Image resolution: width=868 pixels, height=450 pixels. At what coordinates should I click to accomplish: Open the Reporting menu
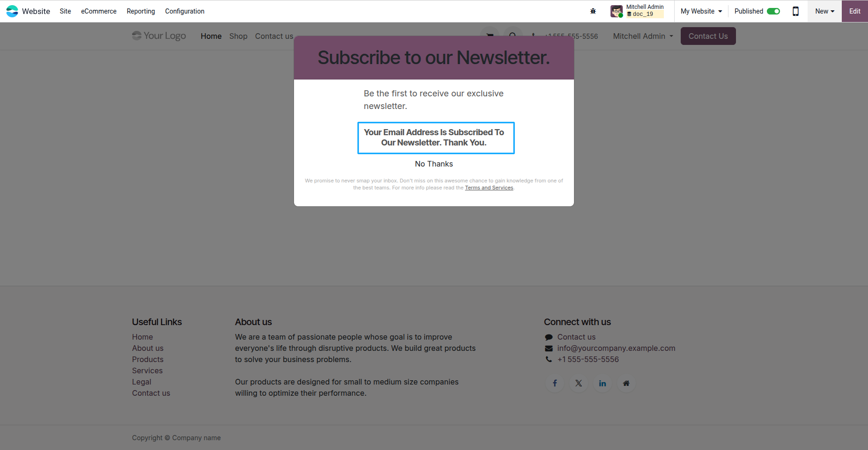141,11
